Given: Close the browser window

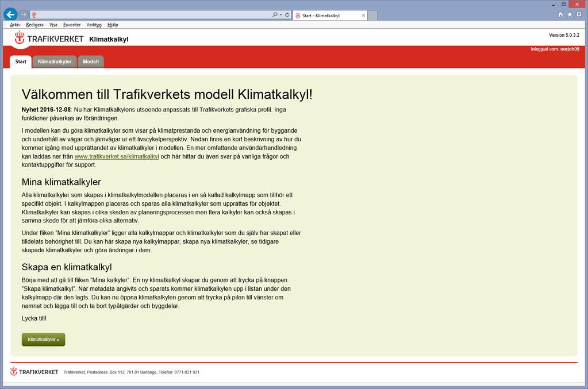Looking at the screenshot, I should click(x=577, y=4).
